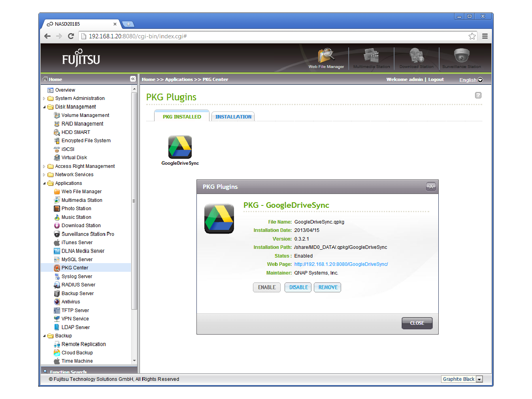Click the Home breadcrumb link
Image resolution: width=532 pixels, height=399 pixels.
(x=149, y=79)
